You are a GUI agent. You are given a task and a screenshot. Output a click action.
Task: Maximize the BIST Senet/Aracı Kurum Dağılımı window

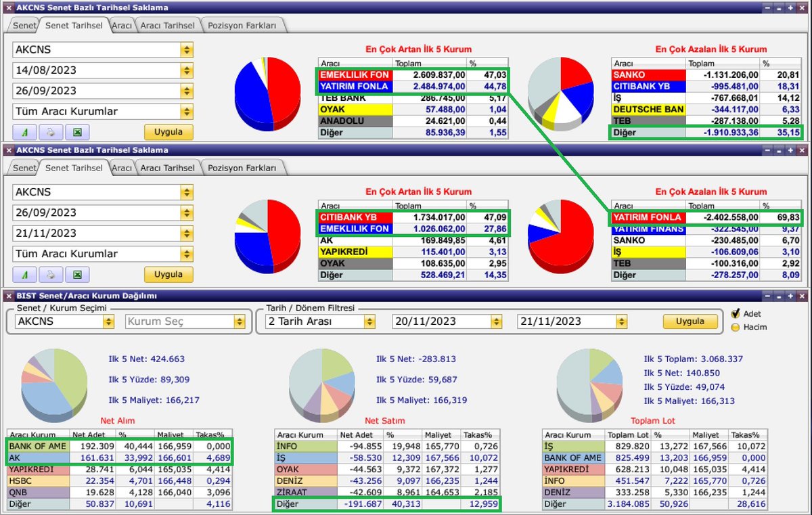(x=790, y=296)
